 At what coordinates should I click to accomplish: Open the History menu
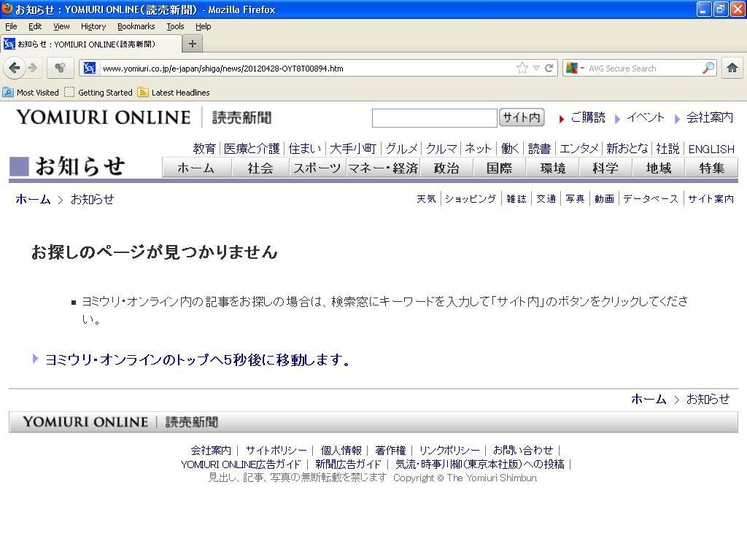point(93,26)
